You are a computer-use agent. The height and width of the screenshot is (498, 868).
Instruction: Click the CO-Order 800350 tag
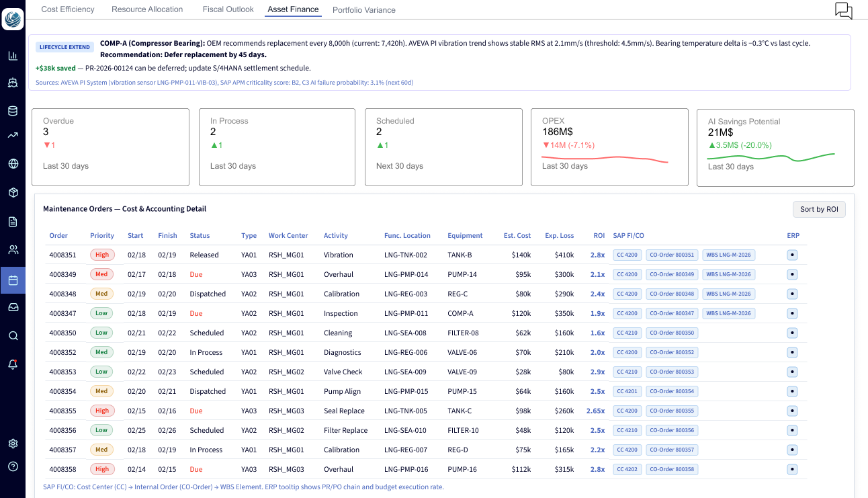pos(672,333)
